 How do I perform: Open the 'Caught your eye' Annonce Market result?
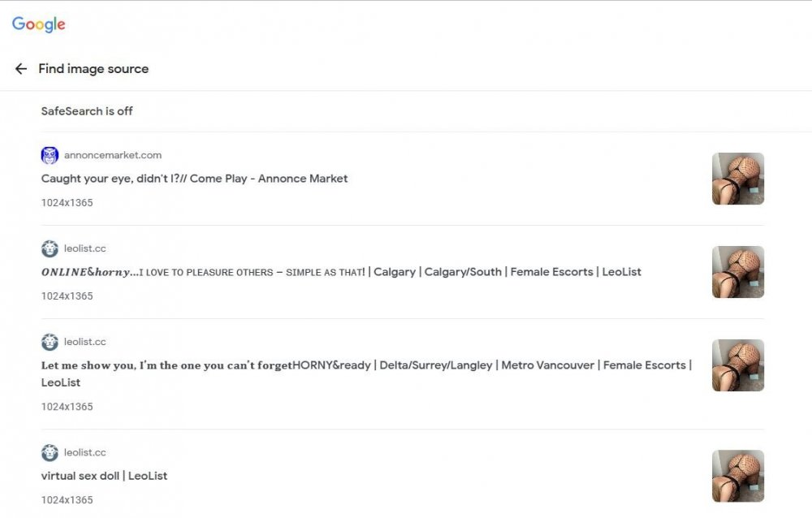194,178
